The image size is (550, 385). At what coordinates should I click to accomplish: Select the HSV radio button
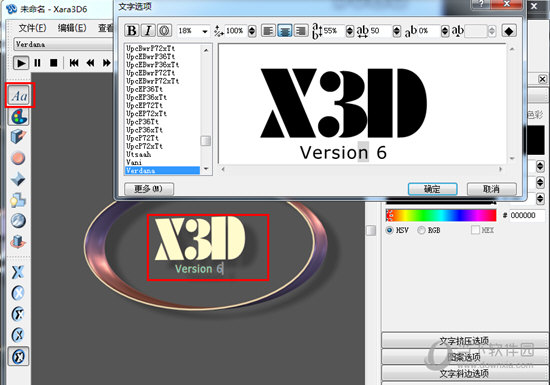tap(389, 230)
